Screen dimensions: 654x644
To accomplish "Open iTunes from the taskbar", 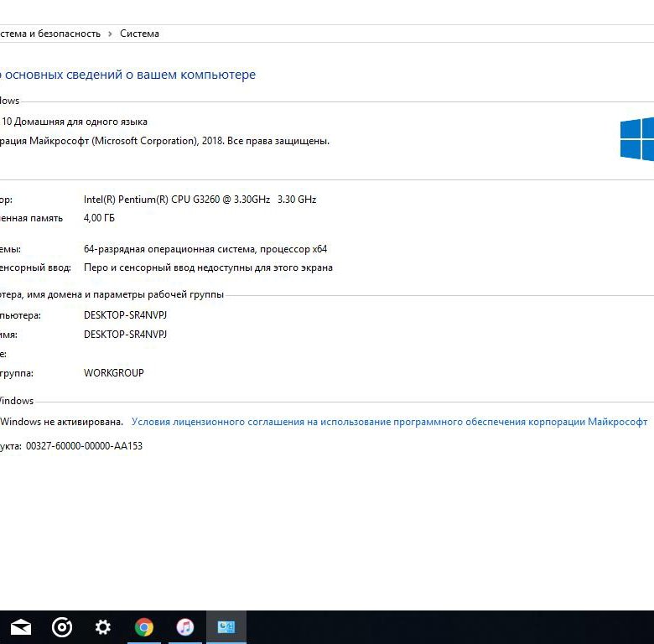I will coord(184,627).
